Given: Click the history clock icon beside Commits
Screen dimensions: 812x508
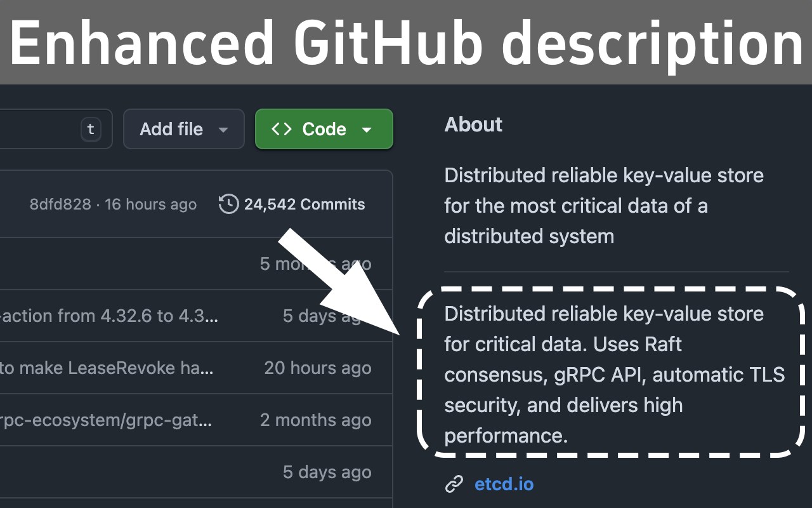Looking at the screenshot, I should click(x=228, y=204).
